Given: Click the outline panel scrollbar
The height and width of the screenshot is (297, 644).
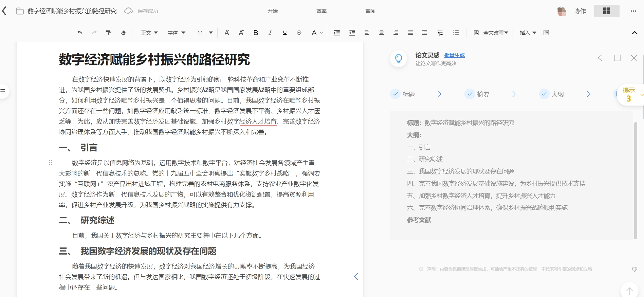Looking at the screenshot, I should pos(636,181).
